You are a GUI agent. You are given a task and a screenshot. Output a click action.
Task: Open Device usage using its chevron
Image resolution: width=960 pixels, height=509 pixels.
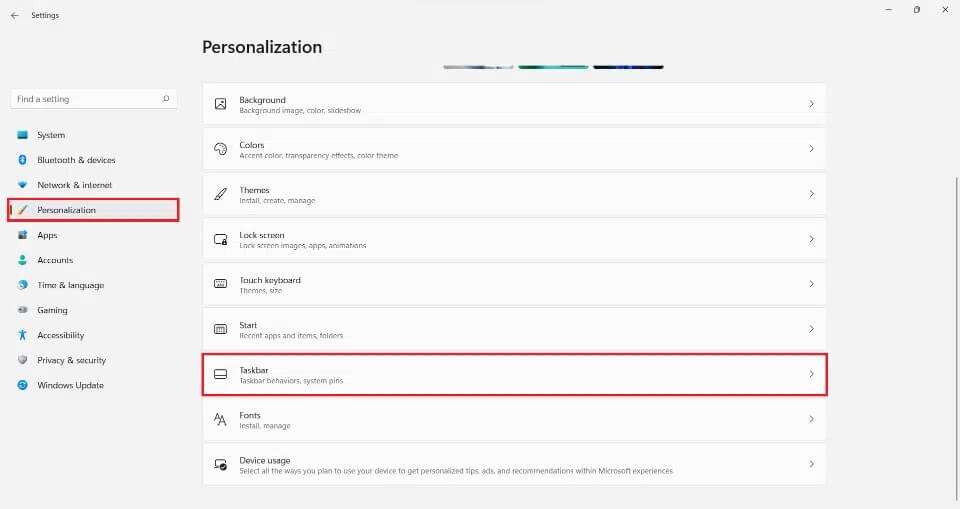pyautogui.click(x=811, y=464)
